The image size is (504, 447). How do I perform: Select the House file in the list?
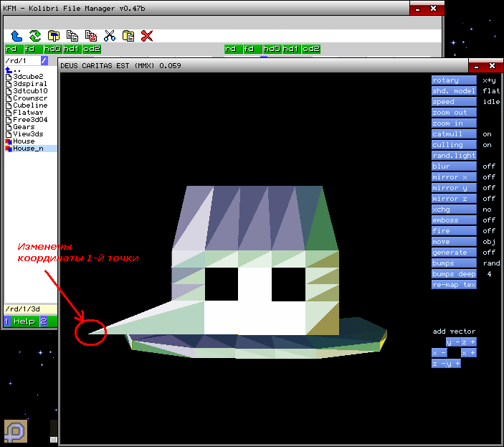coord(23,141)
